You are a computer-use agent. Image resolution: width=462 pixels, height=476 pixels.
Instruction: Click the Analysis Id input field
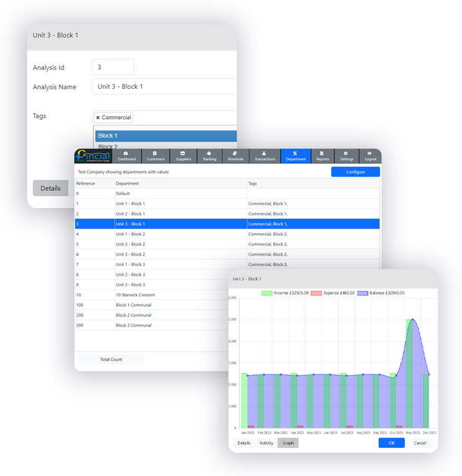click(113, 67)
